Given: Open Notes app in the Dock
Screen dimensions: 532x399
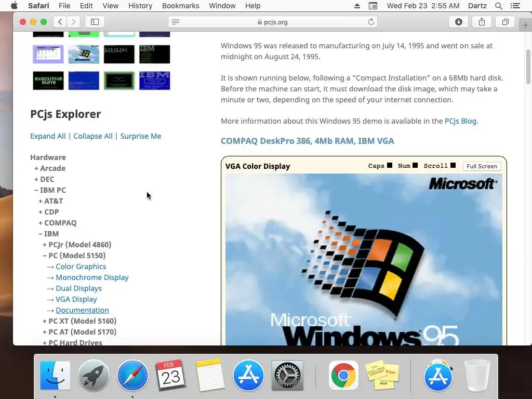Looking at the screenshot, I should 210,375.
